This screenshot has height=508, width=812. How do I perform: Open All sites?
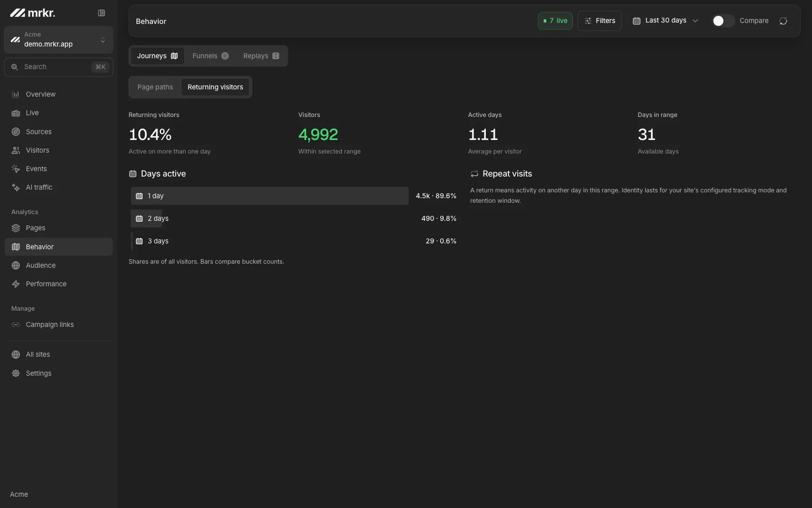59,354
